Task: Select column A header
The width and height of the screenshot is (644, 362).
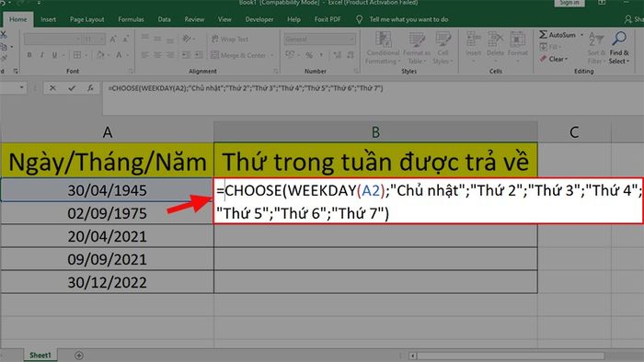Action: click(108, 132)
